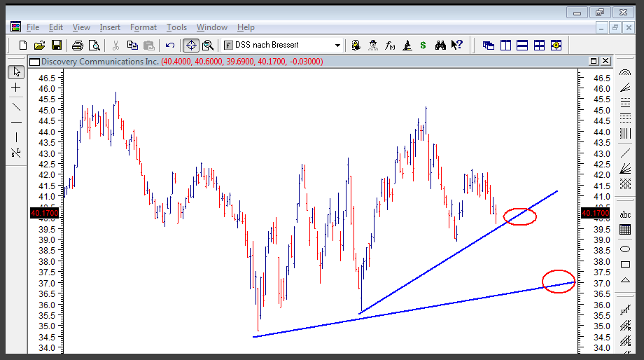
Task: Print the chart using printer icon
Action: click(x=78, y=46)
